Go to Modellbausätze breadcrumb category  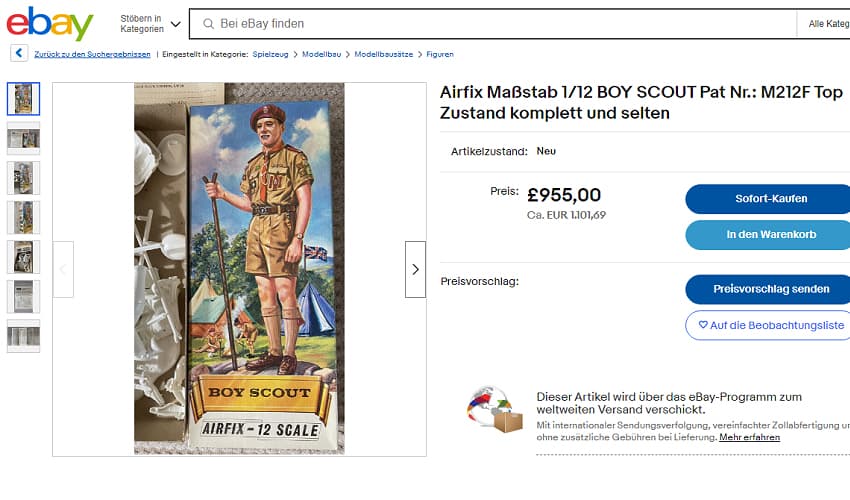click(385, 54)
